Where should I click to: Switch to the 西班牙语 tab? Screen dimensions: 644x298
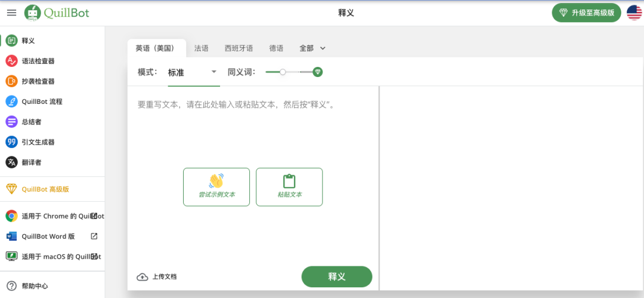tap(239, 48)
